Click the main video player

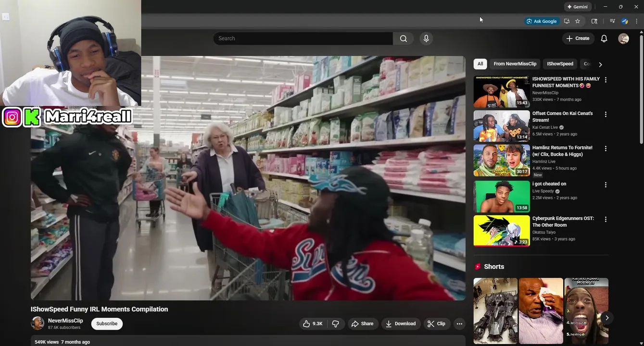coord(248,178)
